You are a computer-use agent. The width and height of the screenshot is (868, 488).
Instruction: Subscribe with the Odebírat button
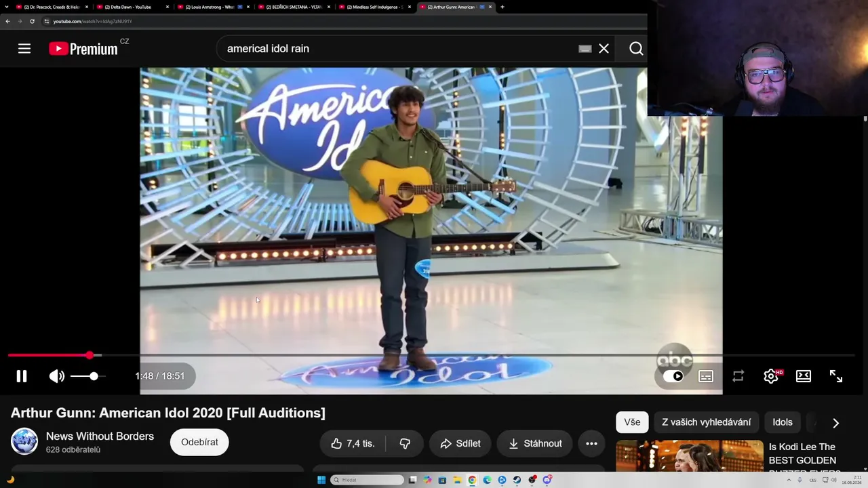tap(199, 442)
